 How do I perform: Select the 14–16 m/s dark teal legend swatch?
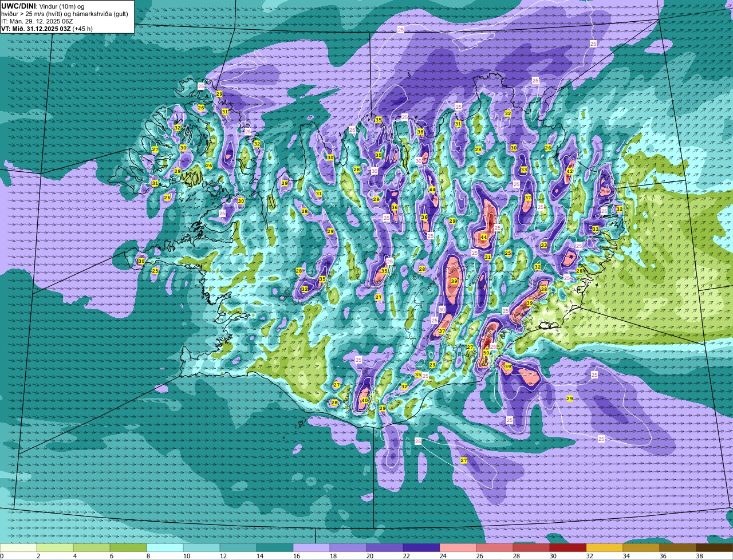[x=275, y=548]
